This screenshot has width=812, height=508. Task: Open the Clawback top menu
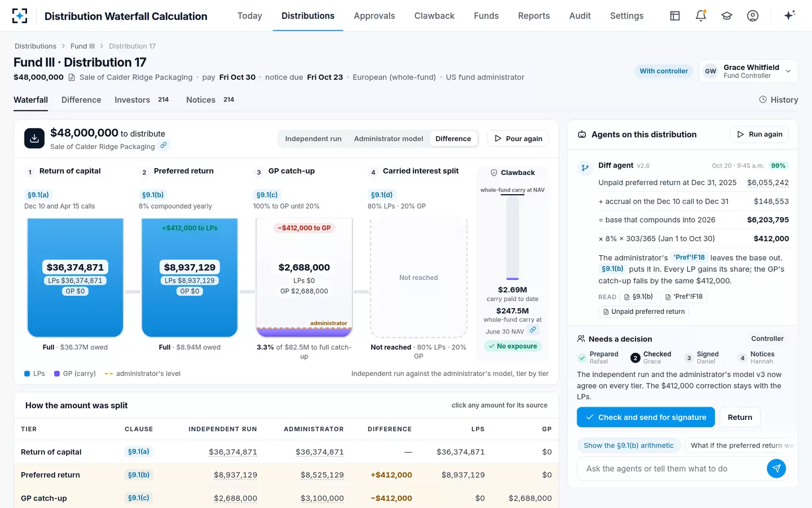tap(434, 16)
